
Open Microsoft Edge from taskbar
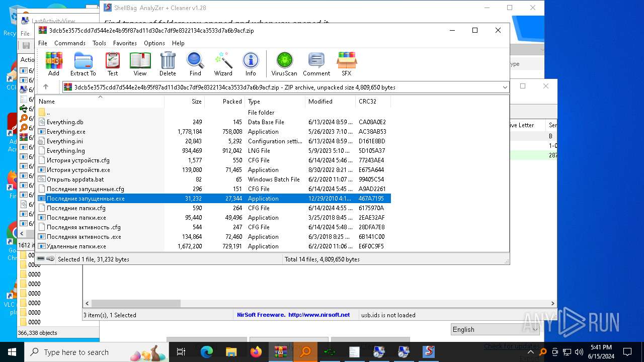tap(207, 352)
